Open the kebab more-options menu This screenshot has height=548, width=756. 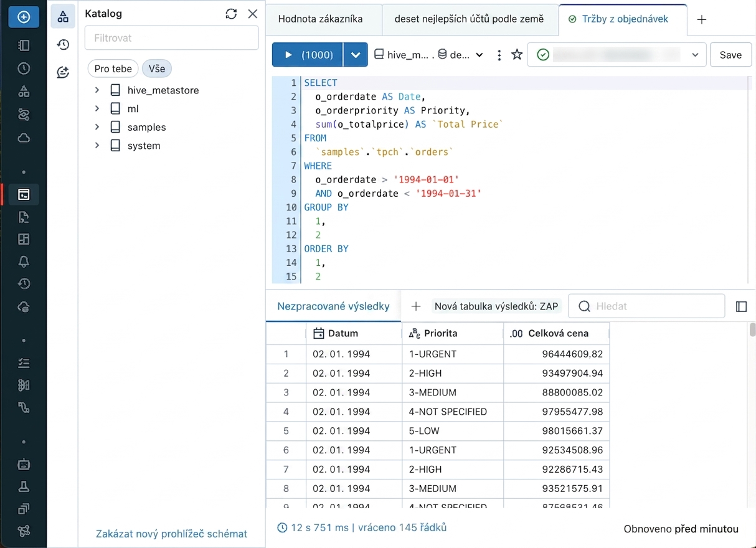pyautogui.click(x=499, y=55)
